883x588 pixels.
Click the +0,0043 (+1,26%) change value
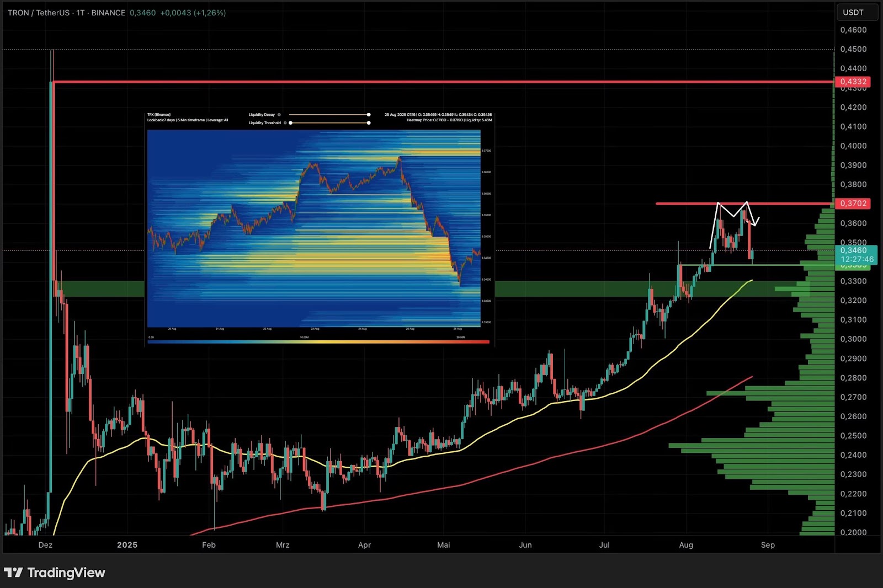[193, 13]
